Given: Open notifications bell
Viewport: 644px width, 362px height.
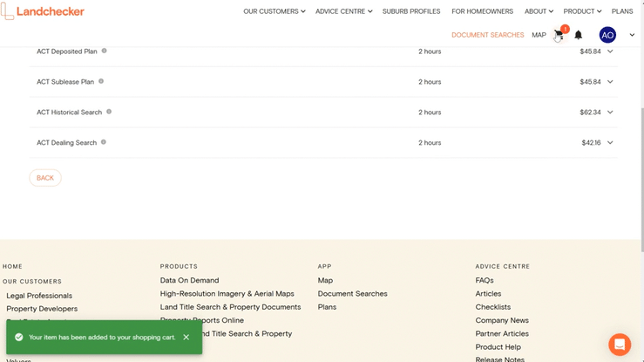Looking at the screenshot, I should coord(579,35).
